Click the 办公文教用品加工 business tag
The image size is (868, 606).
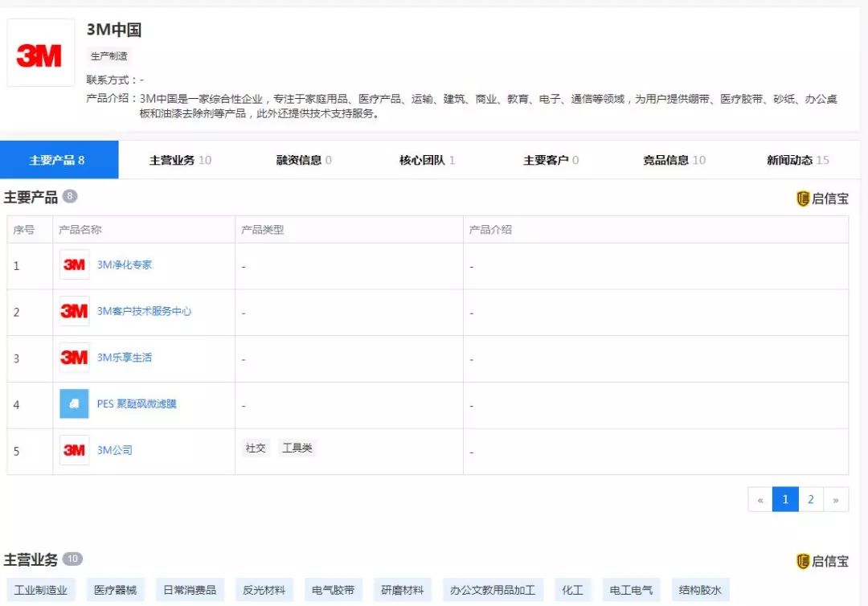[x=493, y=590]
